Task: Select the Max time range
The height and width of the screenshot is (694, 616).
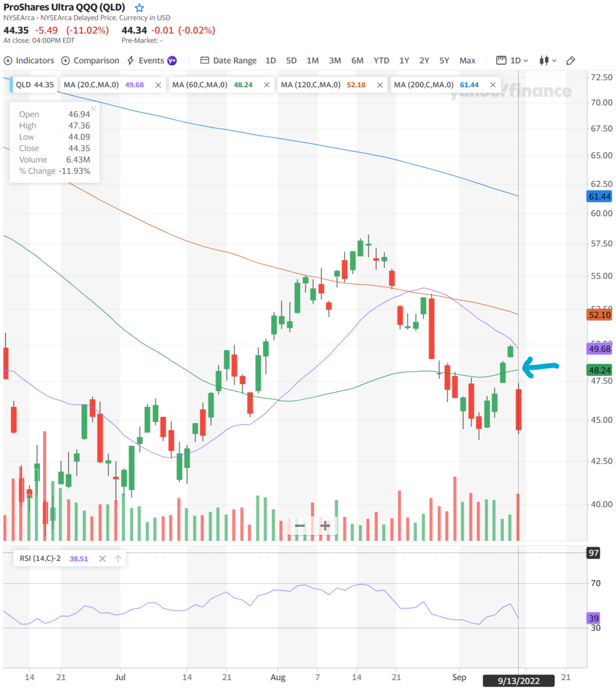Action: pos(467,61)
